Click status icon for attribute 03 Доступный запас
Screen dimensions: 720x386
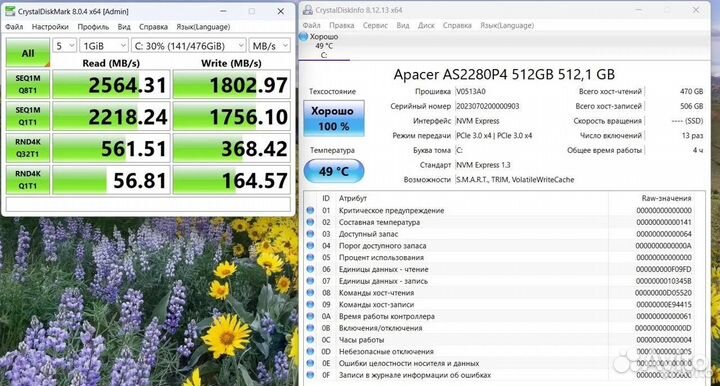pyautogui.click(x=310, y=234)
